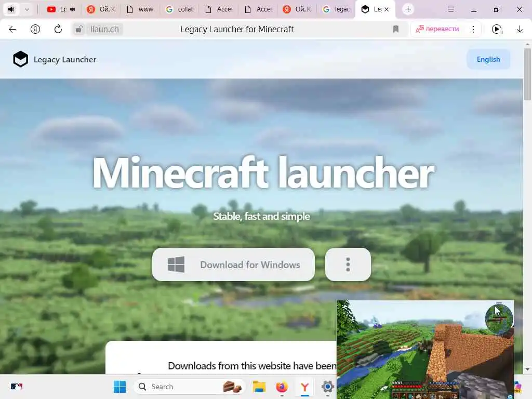Open the Yandex home icon
532x399 pixels.
(x=35, y=29)
